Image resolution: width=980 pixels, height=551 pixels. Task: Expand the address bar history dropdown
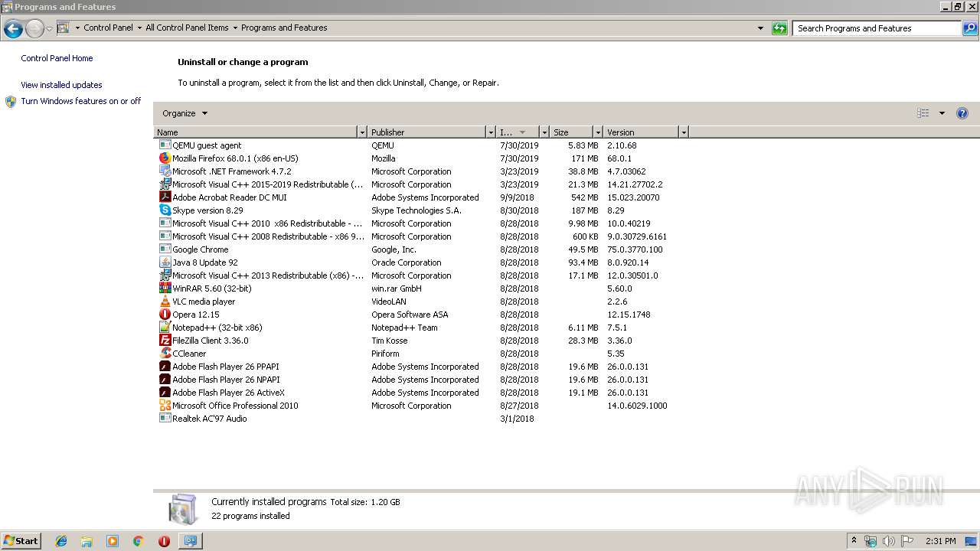760,28
